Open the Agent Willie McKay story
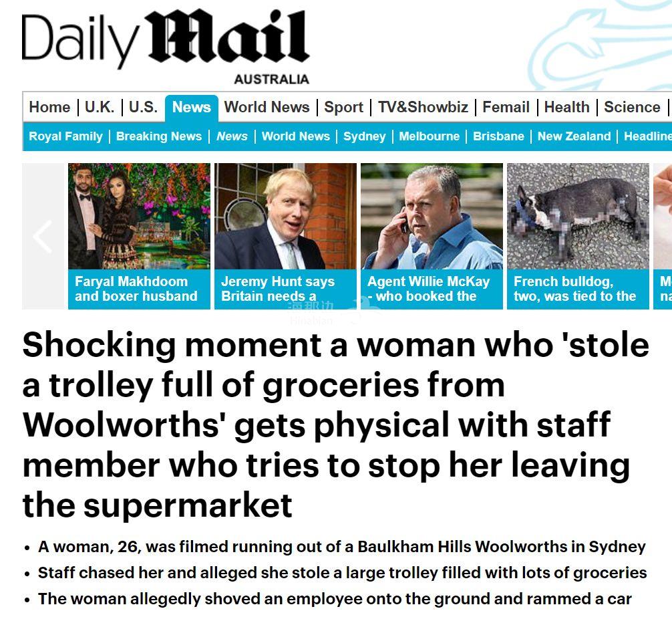672x623 pixels. [x=432, y=236]
